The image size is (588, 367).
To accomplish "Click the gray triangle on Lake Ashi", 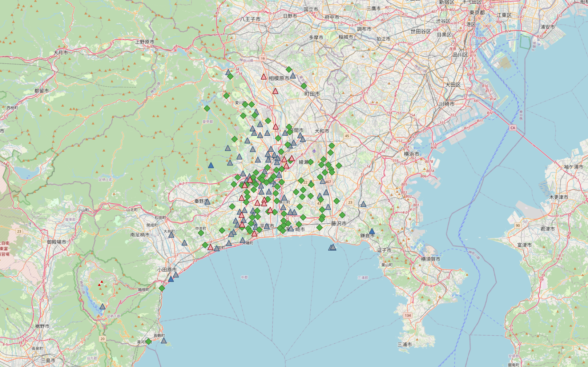I will pos(102,307).
